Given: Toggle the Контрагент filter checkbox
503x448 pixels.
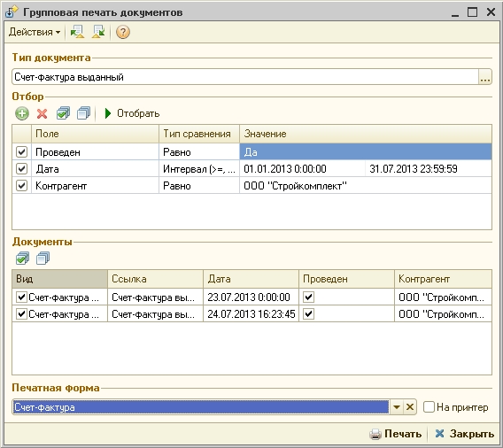Looking at the screenshot, I should click(21, 185).
